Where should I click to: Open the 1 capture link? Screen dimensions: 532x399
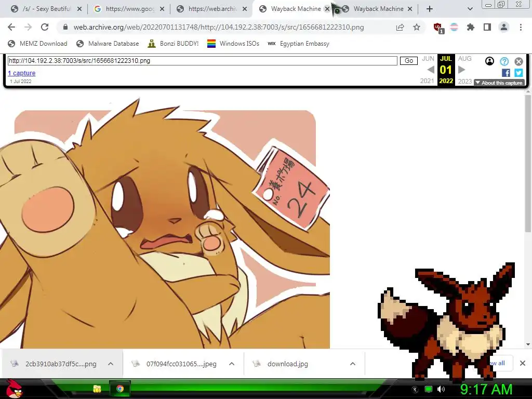click(22, 73)
